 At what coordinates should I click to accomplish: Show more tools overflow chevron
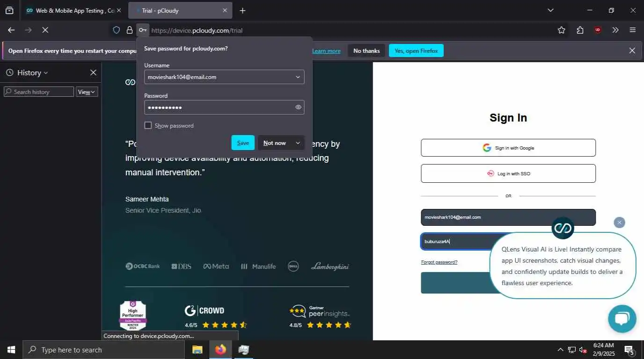(615, 30)
